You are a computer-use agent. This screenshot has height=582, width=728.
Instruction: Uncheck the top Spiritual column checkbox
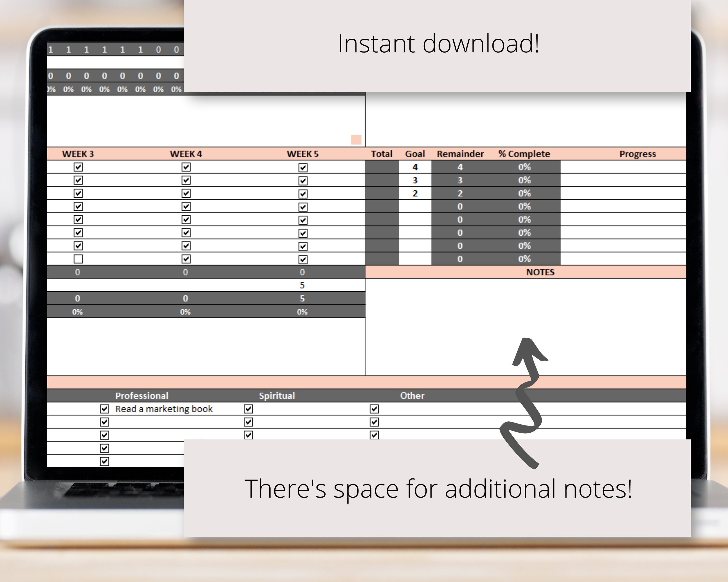(248, 409)
